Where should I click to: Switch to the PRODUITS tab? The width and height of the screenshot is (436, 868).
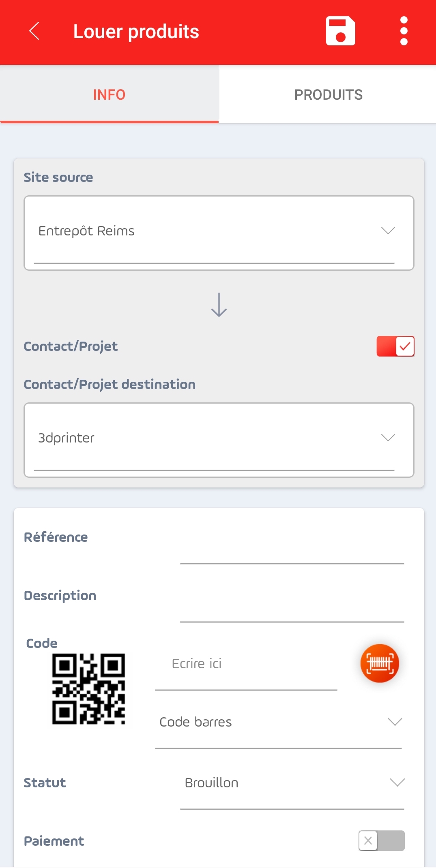[328, 94]
